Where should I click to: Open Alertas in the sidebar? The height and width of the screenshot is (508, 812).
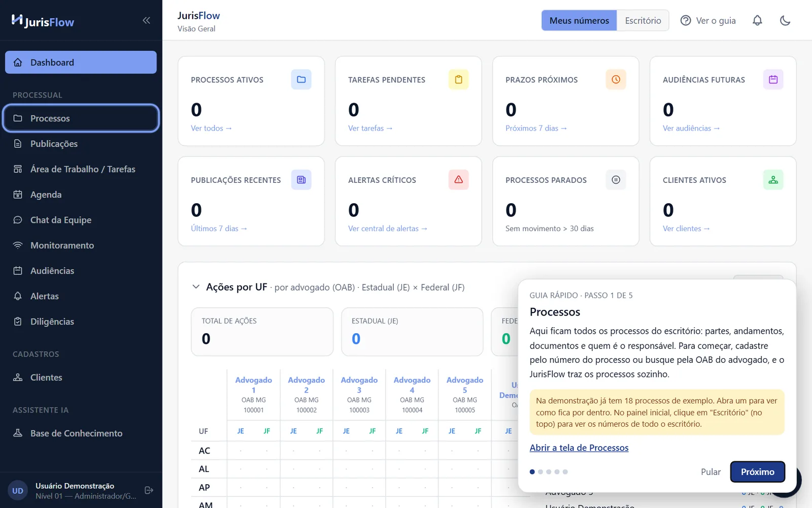pos(81,296)
